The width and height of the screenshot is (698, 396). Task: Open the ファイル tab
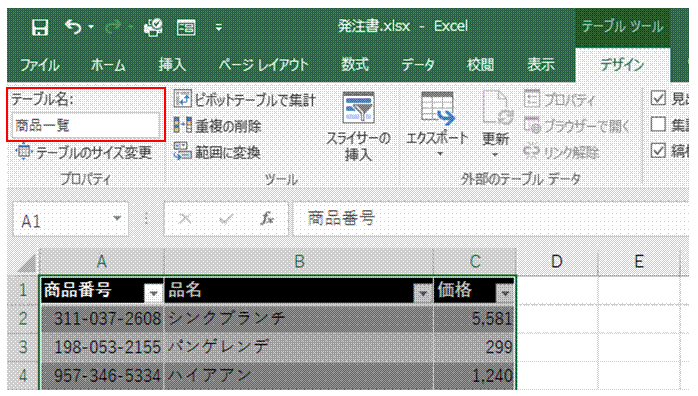coord(40,65)
